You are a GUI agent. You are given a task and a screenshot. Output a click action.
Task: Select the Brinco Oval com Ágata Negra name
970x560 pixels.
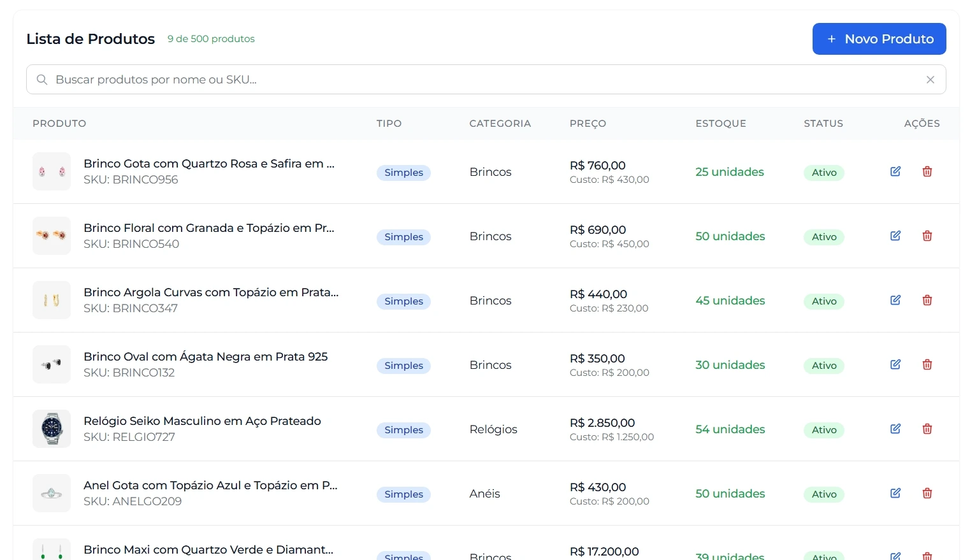coord(205,357)
